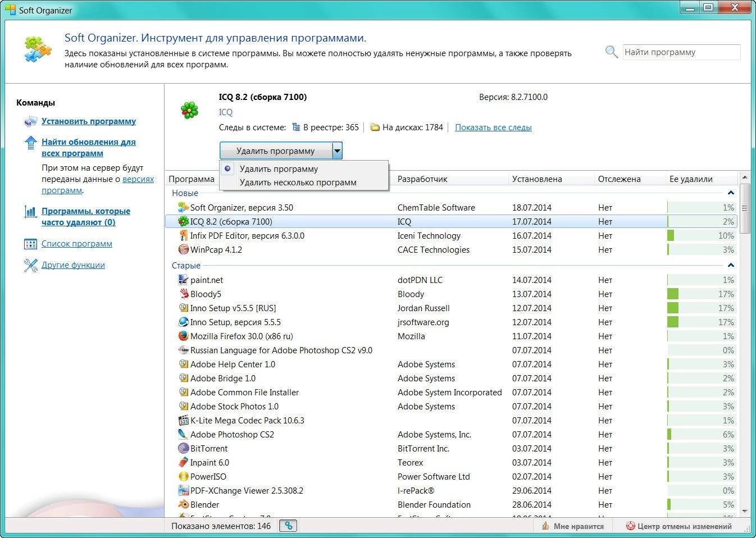756x538 pixels.
Task: Open the Другие функции link
Action: click(73, 265)
